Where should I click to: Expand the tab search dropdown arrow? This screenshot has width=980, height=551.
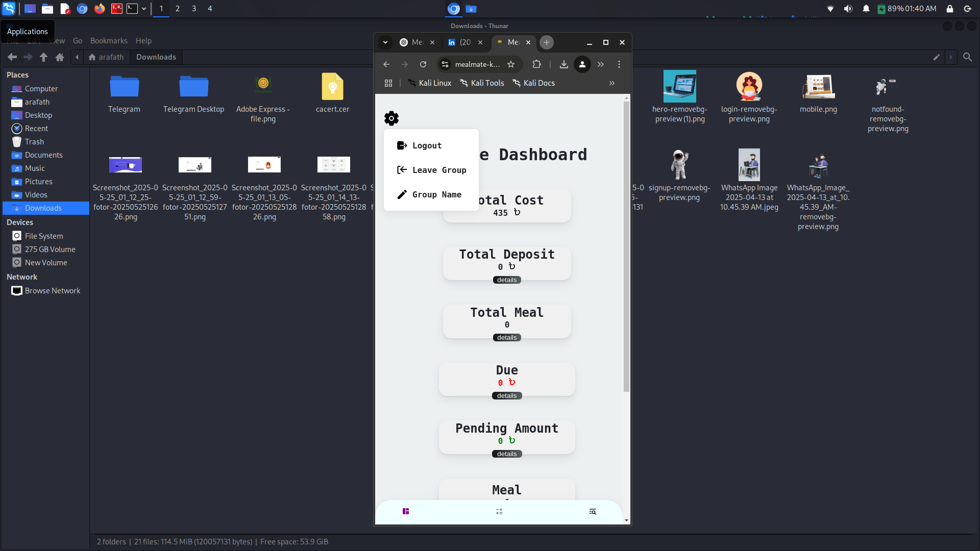click(385, 42)
